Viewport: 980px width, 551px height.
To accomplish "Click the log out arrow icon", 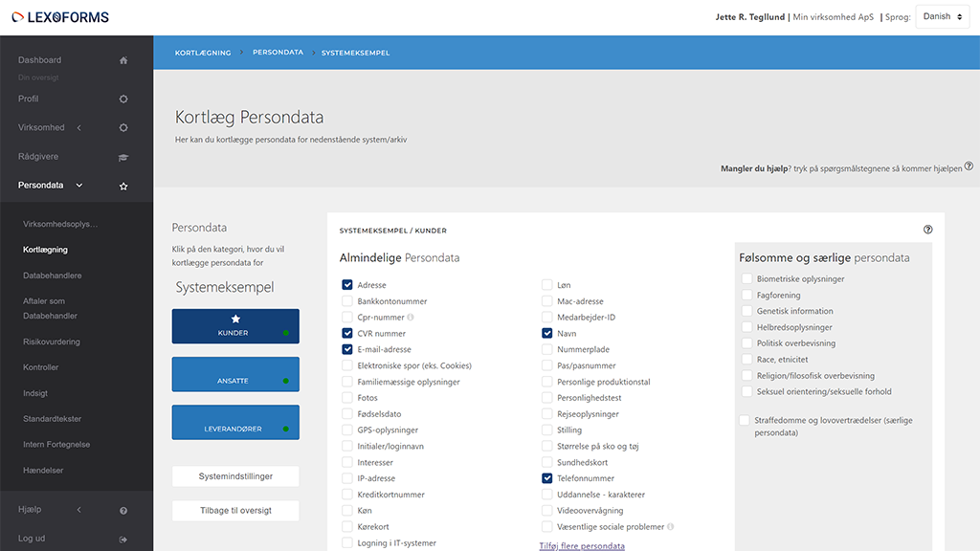I will pos(122,539).
